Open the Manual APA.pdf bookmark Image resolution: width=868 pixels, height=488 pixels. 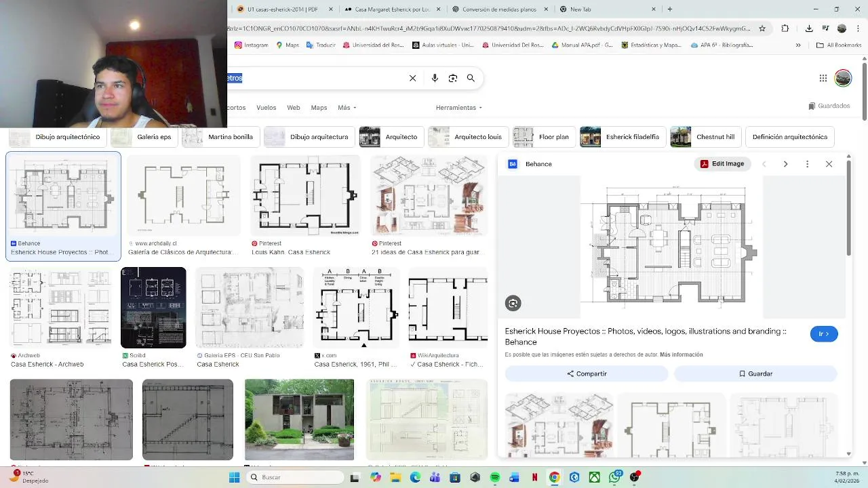[x=582, y=45]
